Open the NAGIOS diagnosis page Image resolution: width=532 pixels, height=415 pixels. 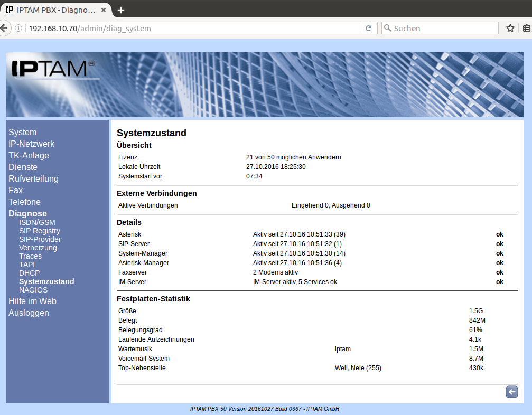33,290
